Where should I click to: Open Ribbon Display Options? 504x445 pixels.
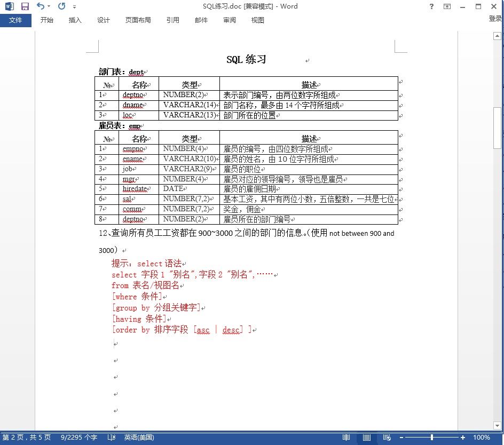[x=447, y=6]
